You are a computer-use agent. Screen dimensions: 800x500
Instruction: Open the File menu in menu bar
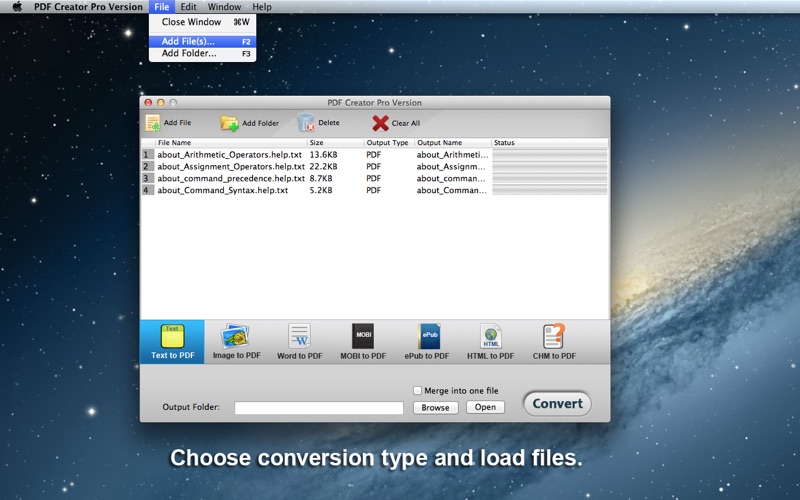tap(162, 7)
